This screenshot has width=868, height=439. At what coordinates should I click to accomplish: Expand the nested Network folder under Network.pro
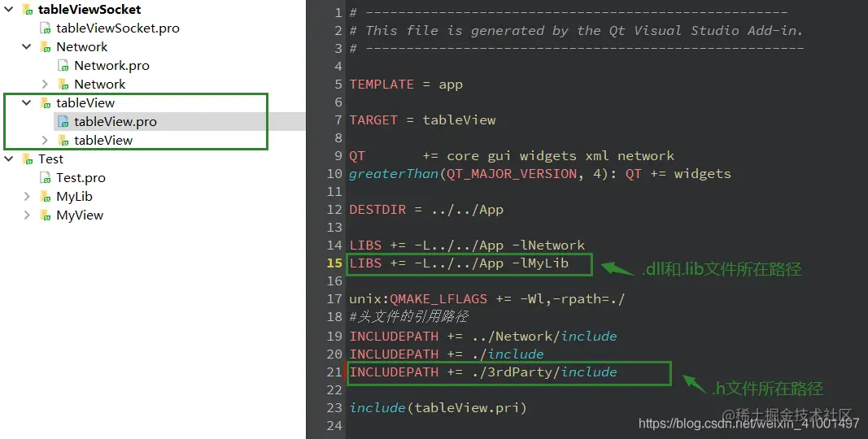pos(45,84)
